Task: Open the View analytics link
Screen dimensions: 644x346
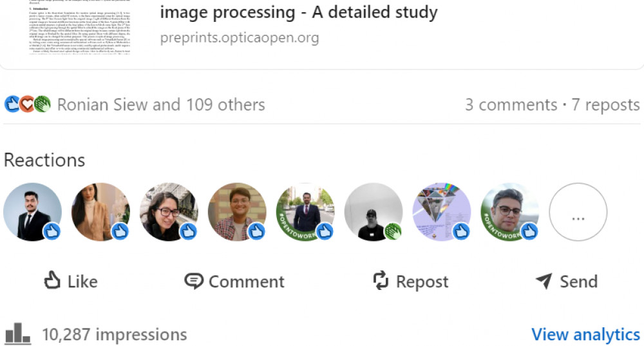Action: (585, 334)
